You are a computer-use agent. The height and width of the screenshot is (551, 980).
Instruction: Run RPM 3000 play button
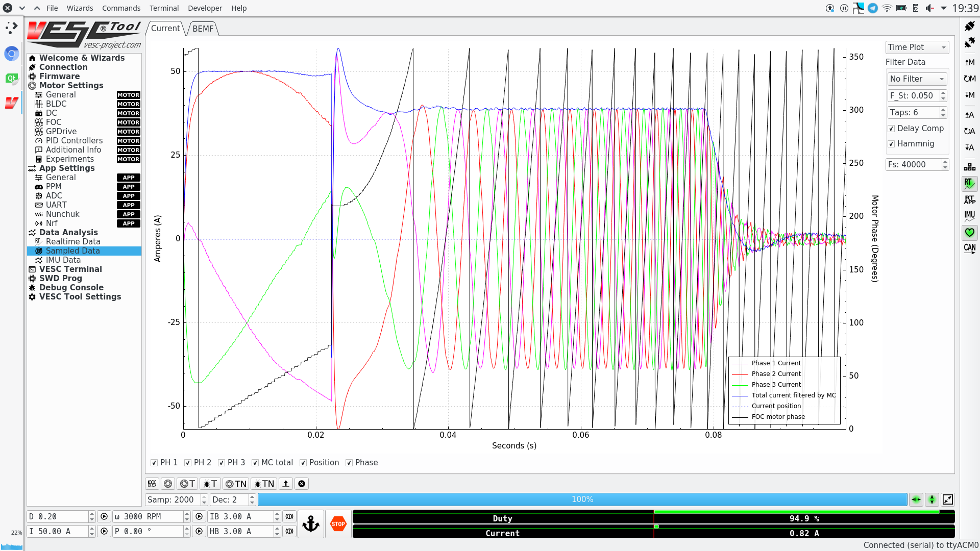[199, 516]
